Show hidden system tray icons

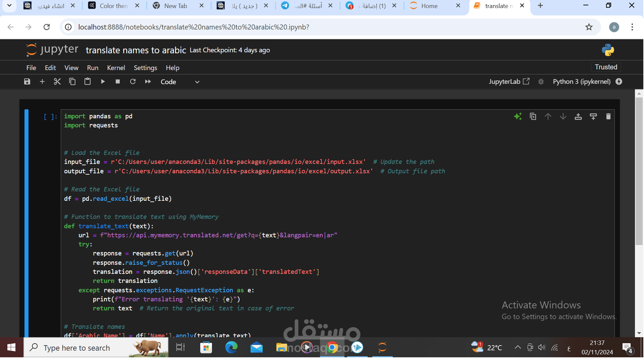coord(518,348)
